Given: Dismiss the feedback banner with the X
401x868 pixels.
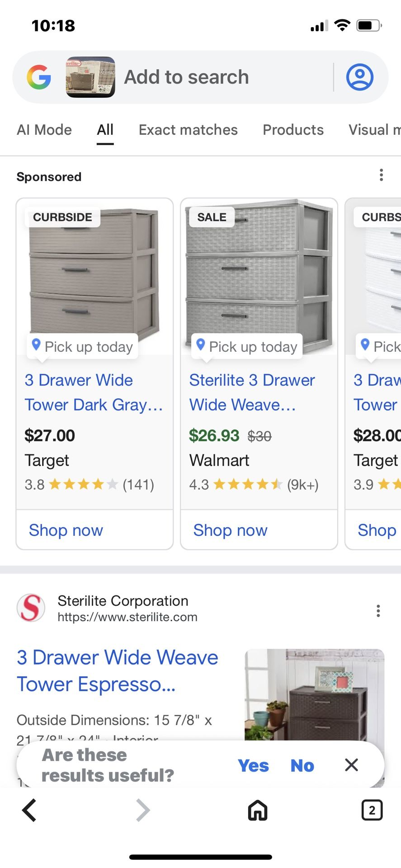Looking at the screenshot, I should coord(351,765).
